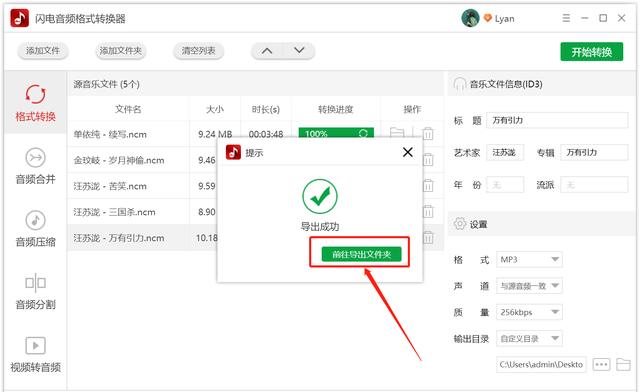The height and width of the screenshot is (392, 640).
Task: Select file 单依纯 - 续写.ncm
Action: [x=110, y=134]
